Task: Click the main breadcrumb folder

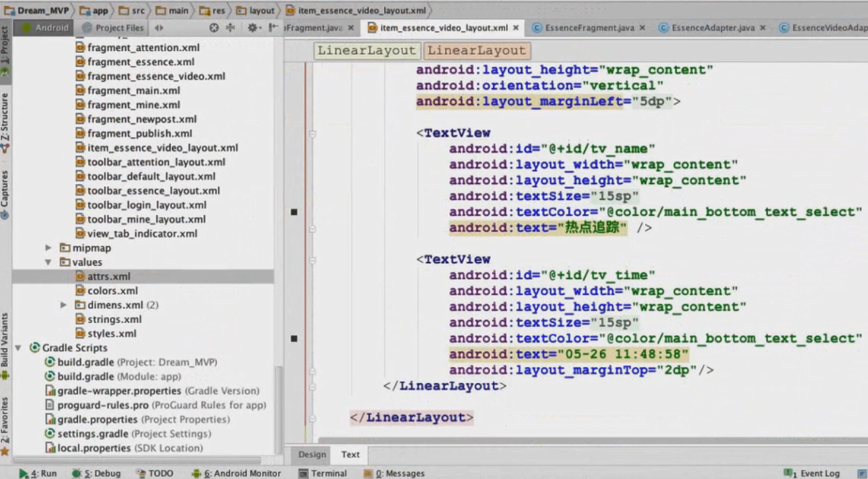Action: (173, 11)
